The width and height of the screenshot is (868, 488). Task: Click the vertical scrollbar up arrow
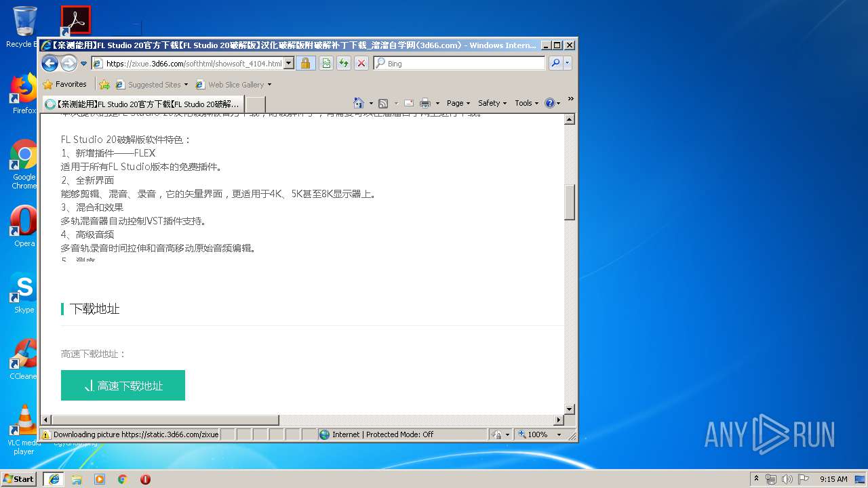(x=570, y=119)
